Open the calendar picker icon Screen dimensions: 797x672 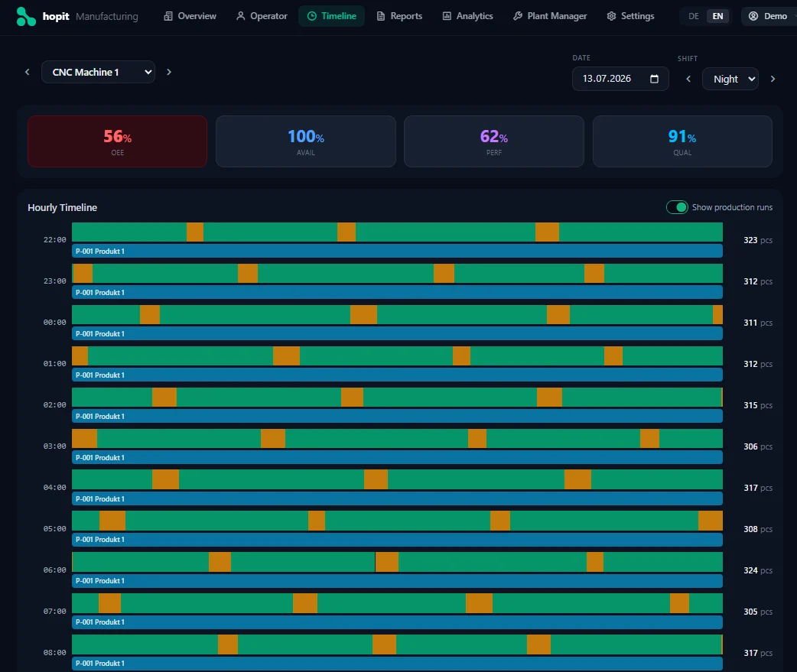[654, 79]
